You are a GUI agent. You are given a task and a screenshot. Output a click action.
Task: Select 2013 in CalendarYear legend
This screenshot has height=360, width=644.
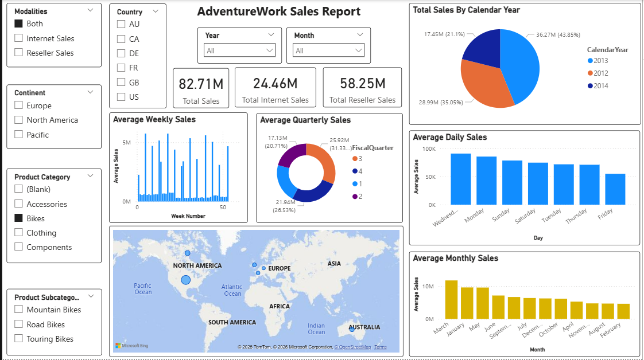point(598,61)
